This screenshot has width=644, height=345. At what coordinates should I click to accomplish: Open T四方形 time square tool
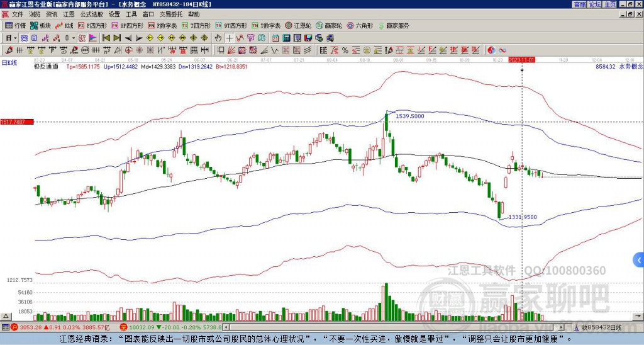pos(196,25)
